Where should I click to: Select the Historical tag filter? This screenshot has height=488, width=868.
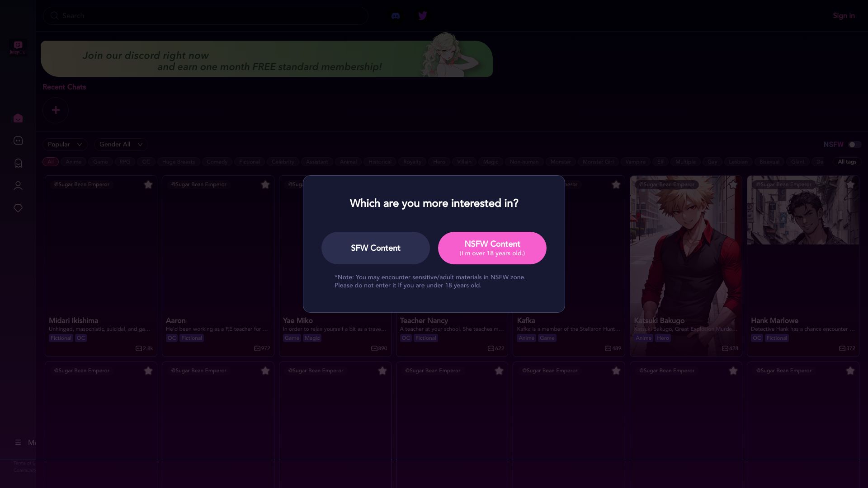coord(380,162)
